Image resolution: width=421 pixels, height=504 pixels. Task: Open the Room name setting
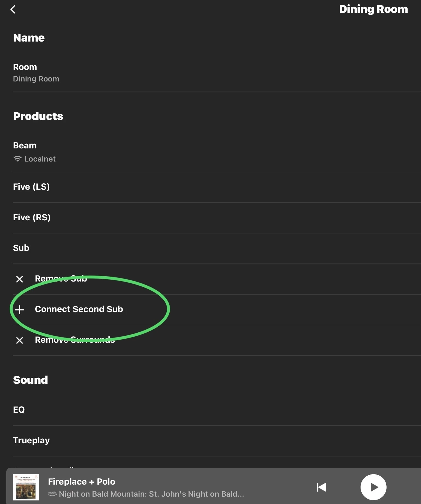36,73
